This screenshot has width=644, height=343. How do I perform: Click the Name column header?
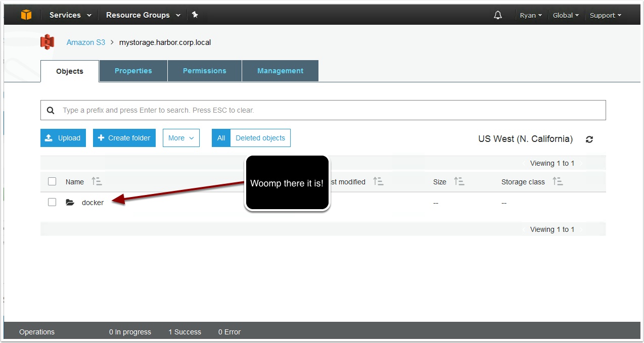coord(75,182)
